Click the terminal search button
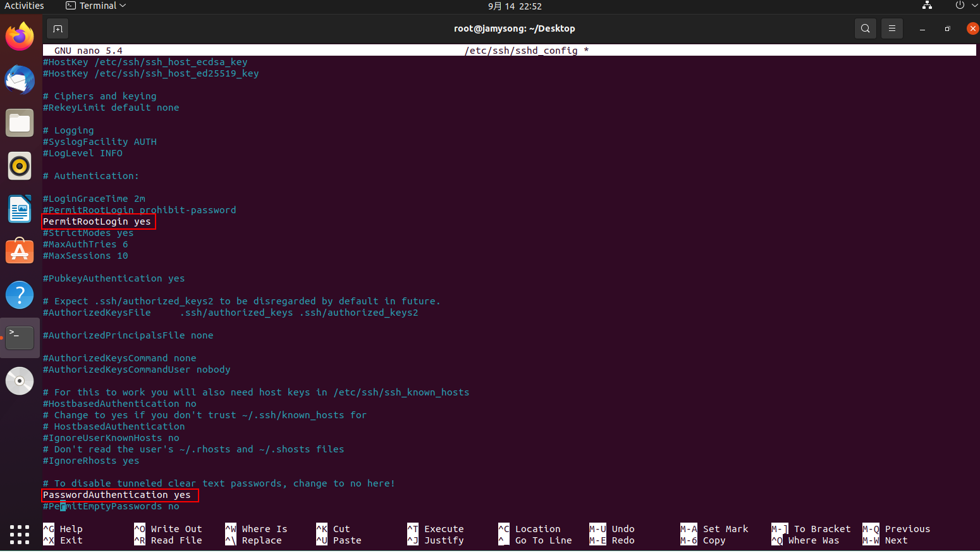This screenshot has width=980, height=553. 866,28
